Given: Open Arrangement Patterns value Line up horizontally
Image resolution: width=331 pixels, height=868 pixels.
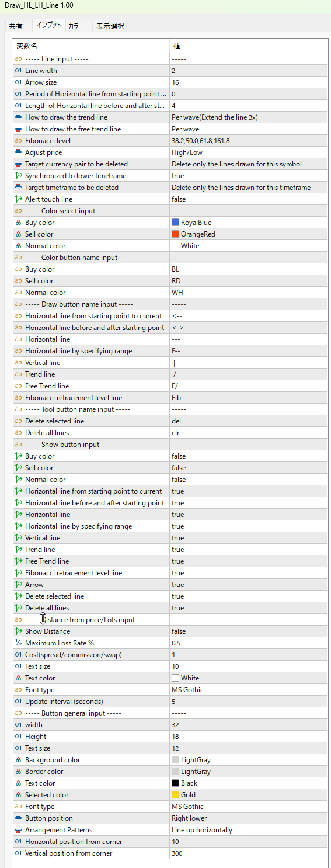Looking at the screenshot, I should coord(248,830).
